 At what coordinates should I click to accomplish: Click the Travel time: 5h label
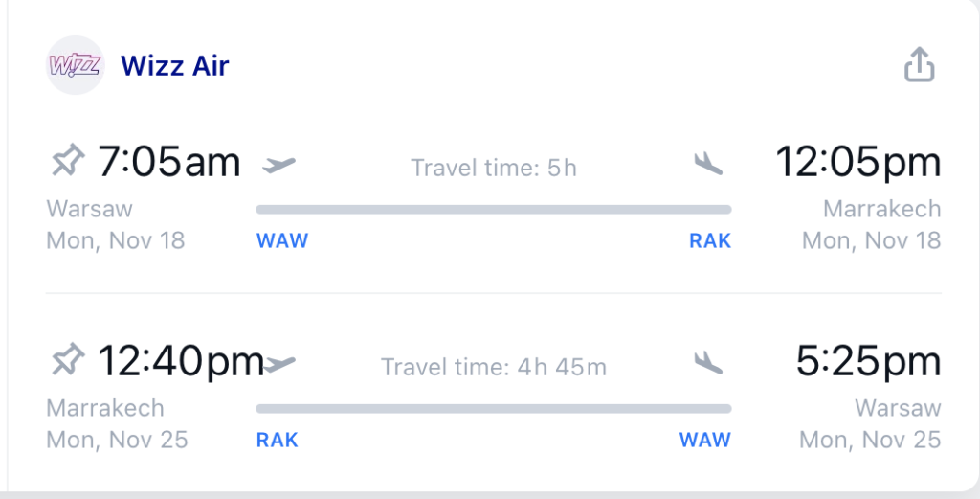pyautogui.click(x=494, y=169)
